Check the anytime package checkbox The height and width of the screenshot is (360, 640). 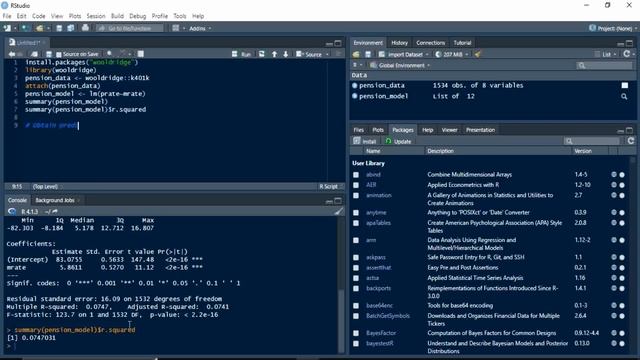356,213
